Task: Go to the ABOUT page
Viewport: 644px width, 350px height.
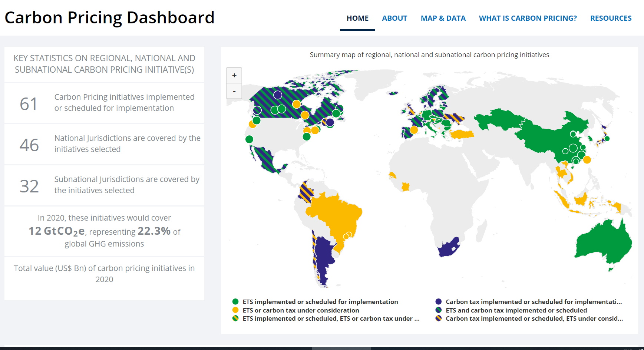Action: (394, 18)
